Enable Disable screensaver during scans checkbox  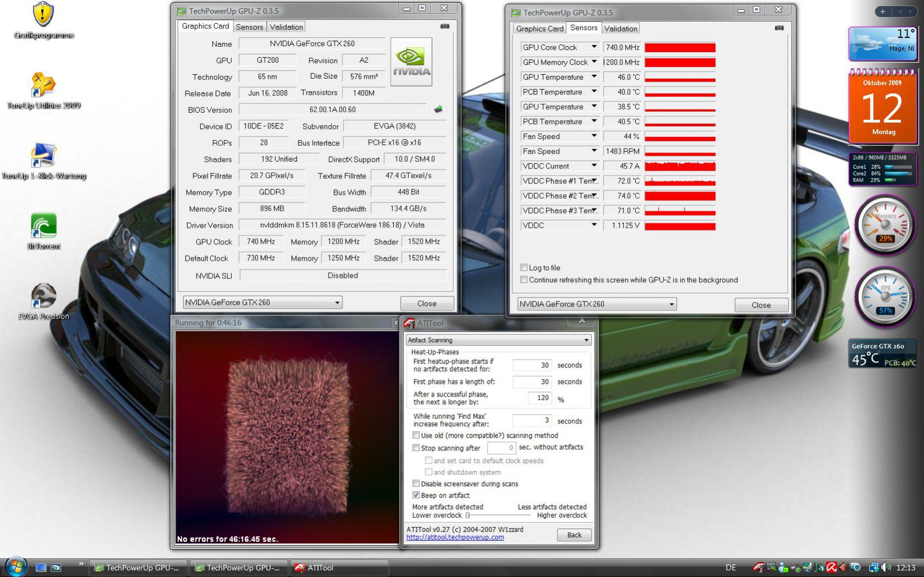pyautogui.click(x=416, y=483)
